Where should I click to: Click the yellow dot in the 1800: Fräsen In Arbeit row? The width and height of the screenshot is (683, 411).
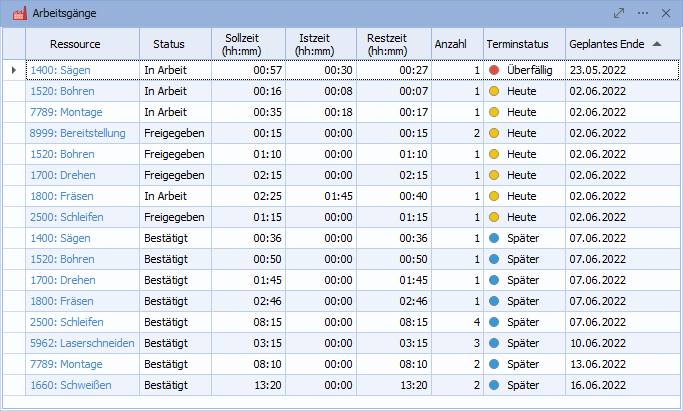click(494, 196)
